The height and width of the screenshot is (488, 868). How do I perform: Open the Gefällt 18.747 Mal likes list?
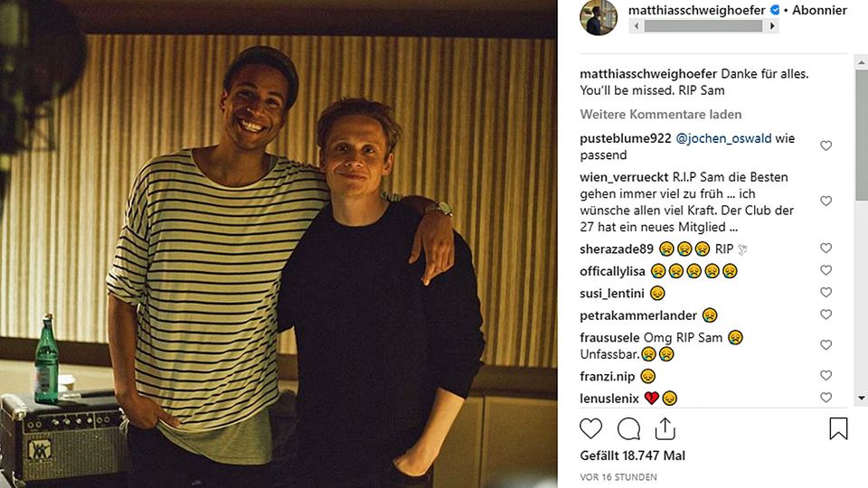click(x=633, y=455)
